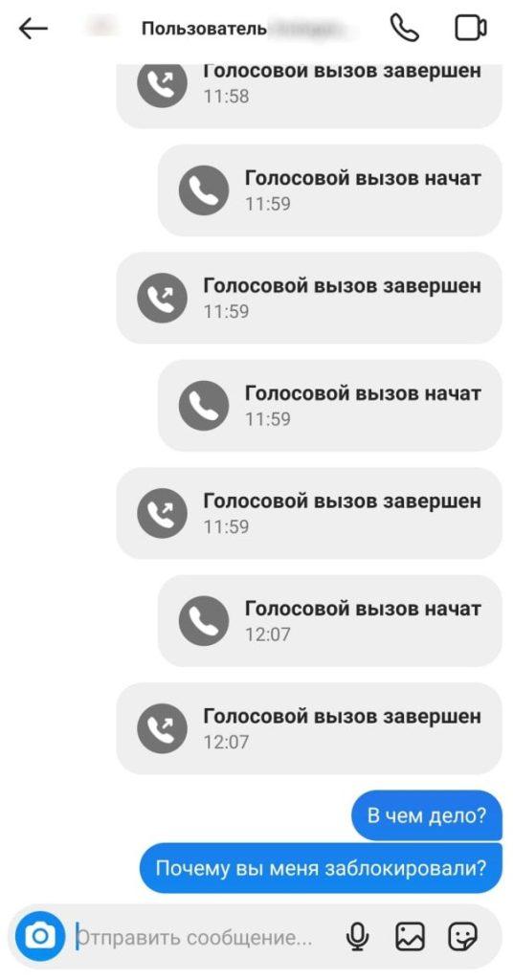Tap Голосовой вызов начат entry at 12:07

(330, 620)
